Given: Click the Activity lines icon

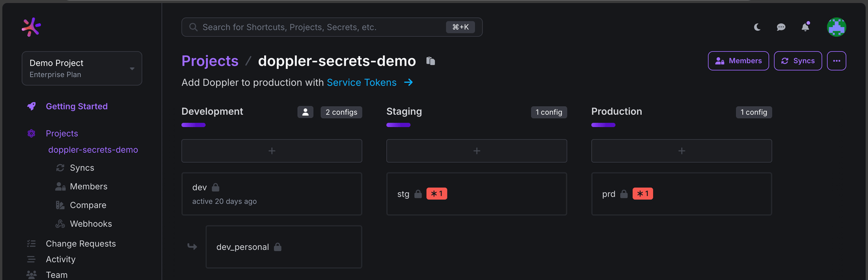Looking at the screenshot, I should coord(31,259).
